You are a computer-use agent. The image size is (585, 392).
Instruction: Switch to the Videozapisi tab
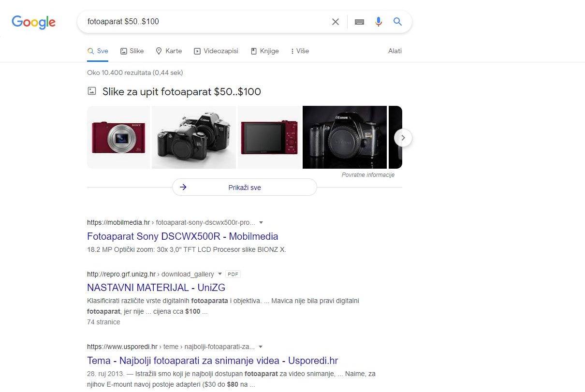pyautogui.click(x=216, y=51)
